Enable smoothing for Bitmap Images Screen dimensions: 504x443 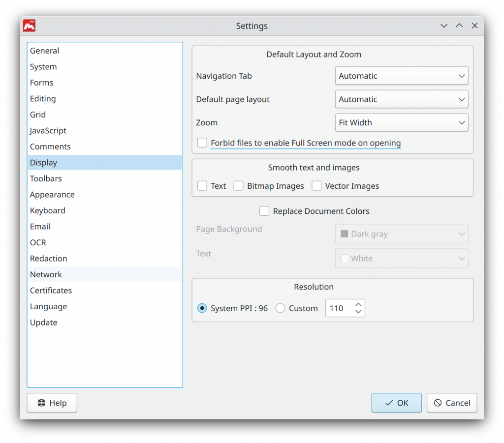pos(239,185)
